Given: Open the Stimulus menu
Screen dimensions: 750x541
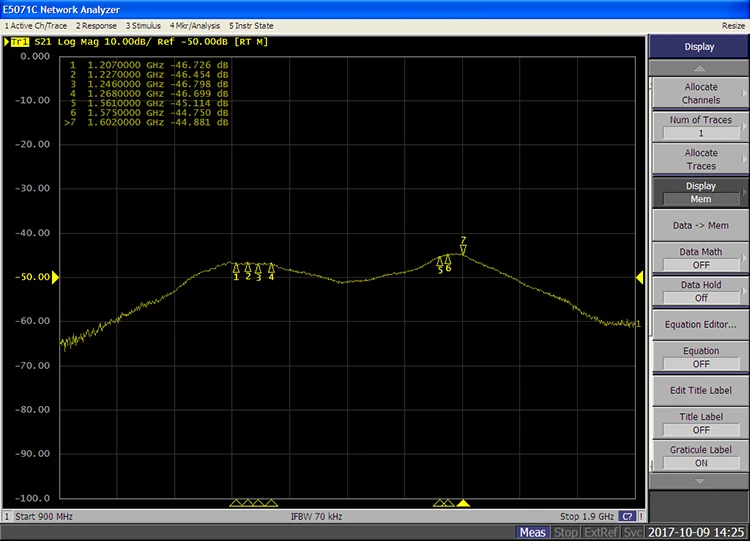Looking at the screenshot, I should pyautogui.click(x=143, y=26).
